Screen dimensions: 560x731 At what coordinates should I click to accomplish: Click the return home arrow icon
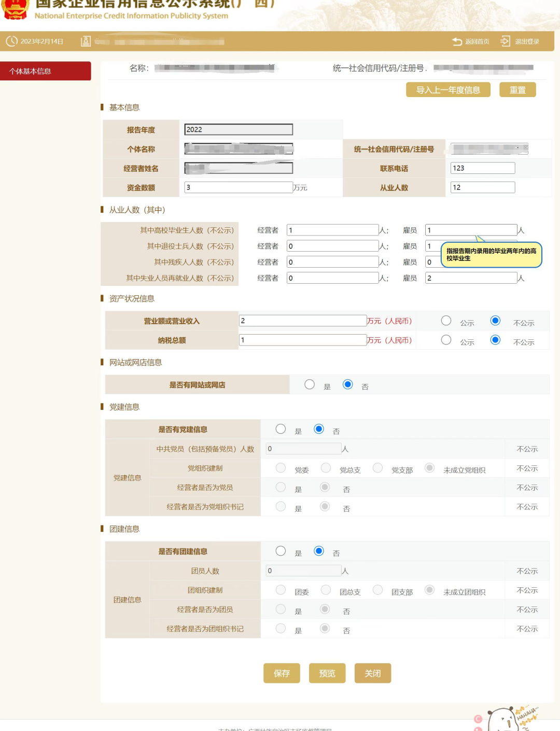point(457,42)
